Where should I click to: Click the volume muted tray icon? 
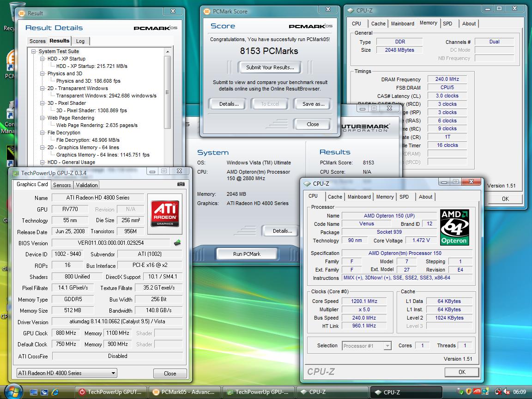pyautogui.click(x=506, y=392)
